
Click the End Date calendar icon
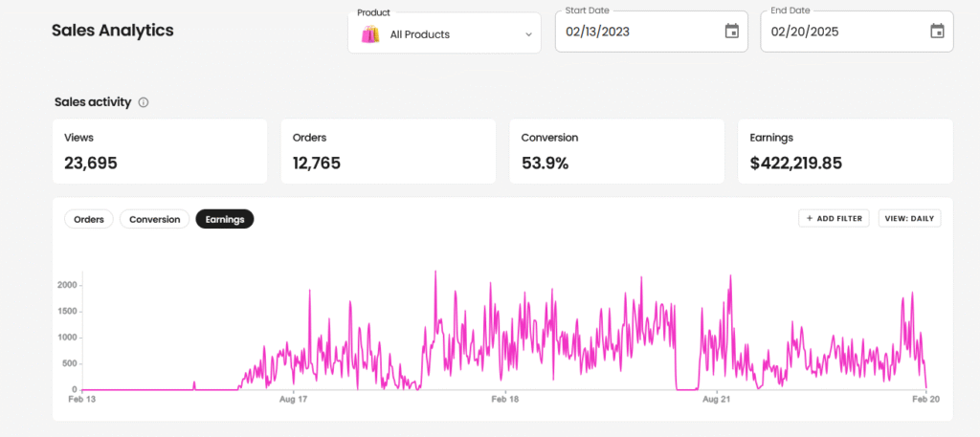[937, 32]
